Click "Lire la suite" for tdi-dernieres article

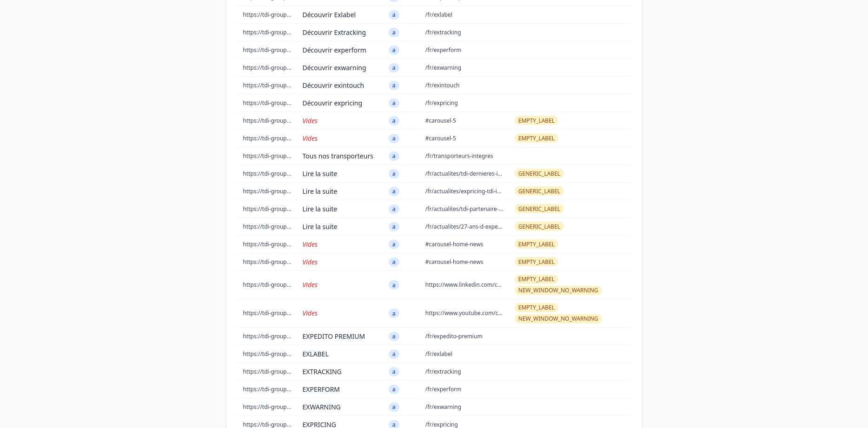click(319, 174)
